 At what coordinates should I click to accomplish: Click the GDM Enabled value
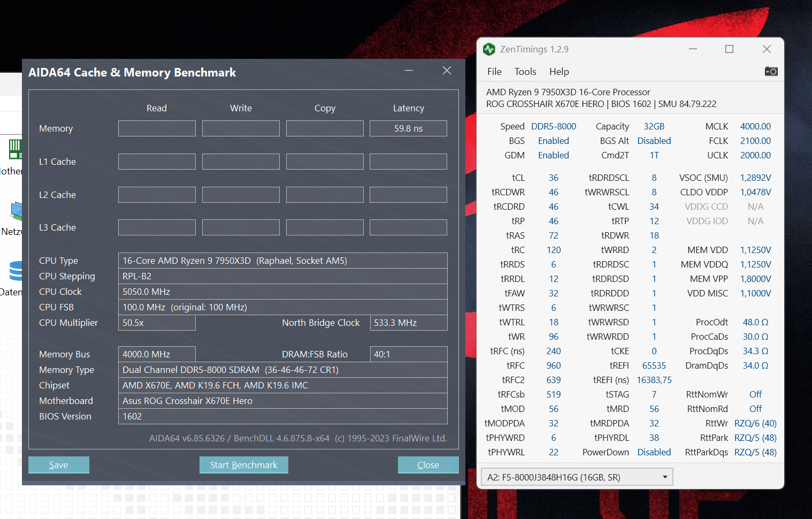click(x=554, y=155)
